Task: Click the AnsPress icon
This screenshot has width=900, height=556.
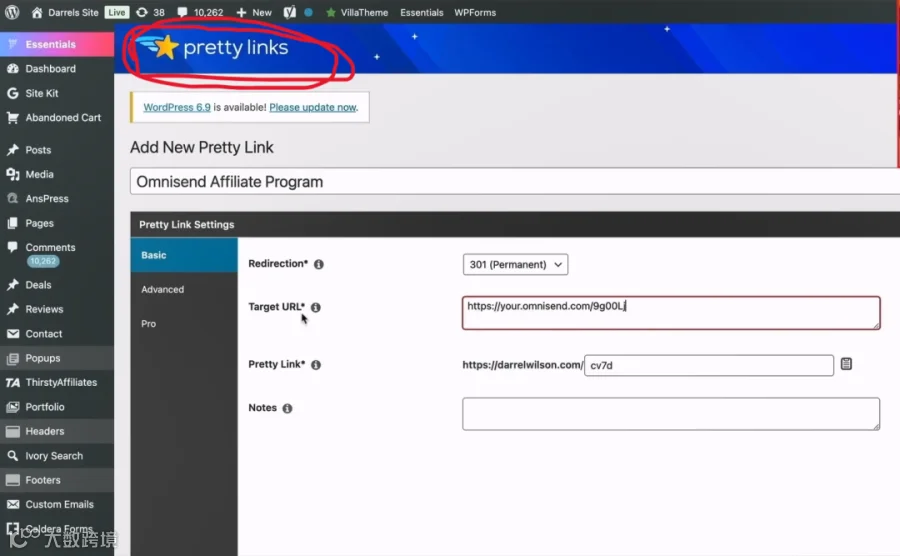Action: 13,199
